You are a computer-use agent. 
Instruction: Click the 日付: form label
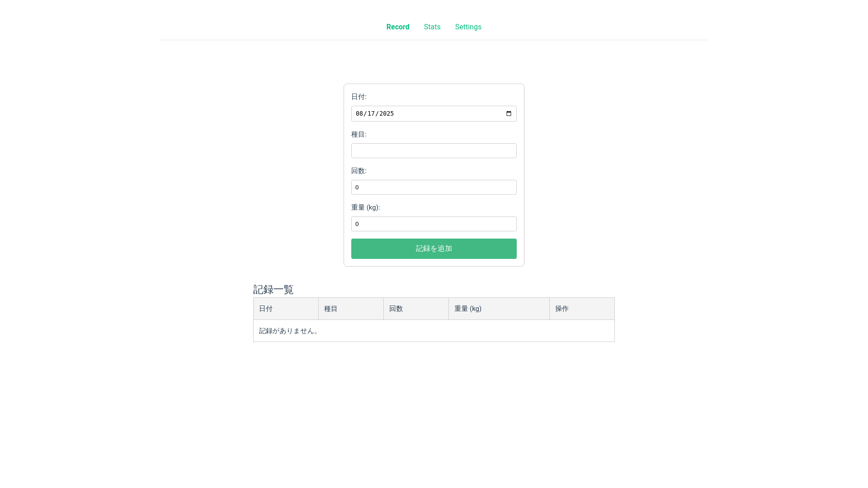[359, 97]
